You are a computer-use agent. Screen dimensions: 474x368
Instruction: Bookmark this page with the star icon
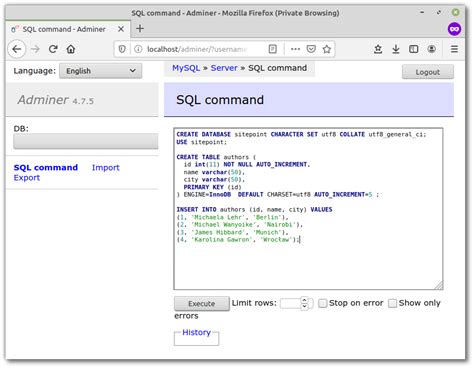327,49
